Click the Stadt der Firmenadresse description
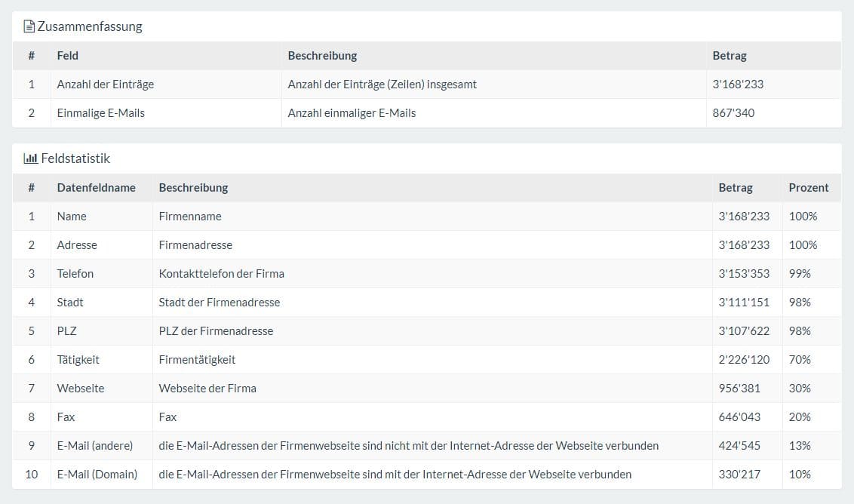The width and height of the screenshot is (854, 504). [219, 302]
